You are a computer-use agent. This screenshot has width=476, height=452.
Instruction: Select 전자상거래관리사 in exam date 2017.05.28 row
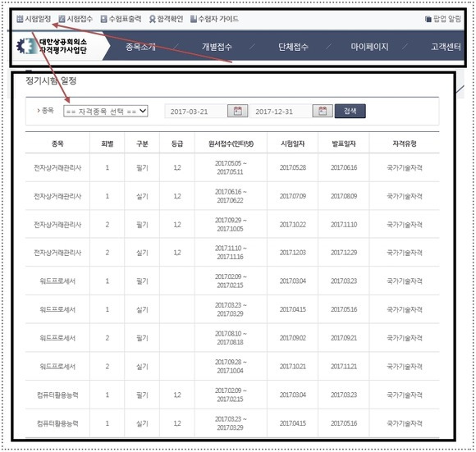tap(57, 167)
